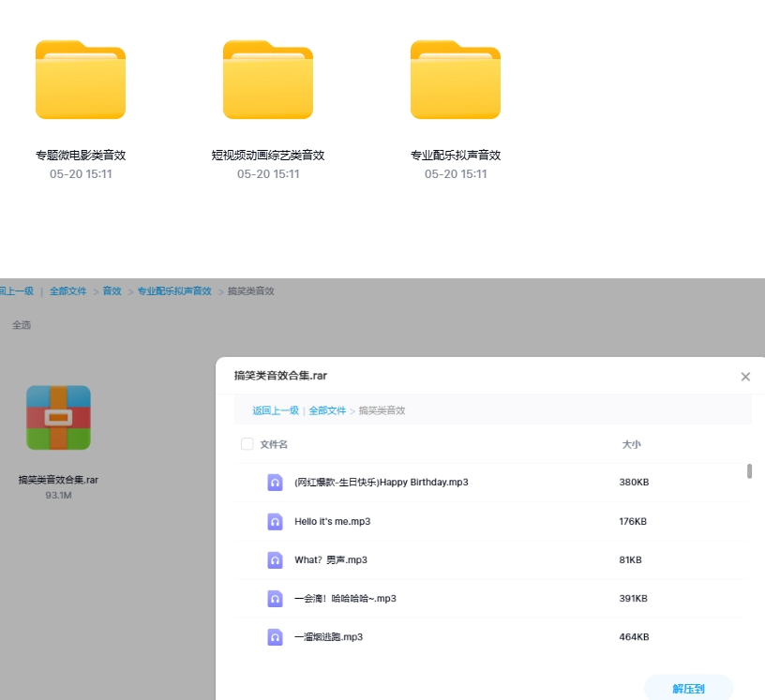Viewport: 765px width, 700px height.
Task: Toggle the select-all checkbox beside 文件名
Action: [x=247, y=444]
